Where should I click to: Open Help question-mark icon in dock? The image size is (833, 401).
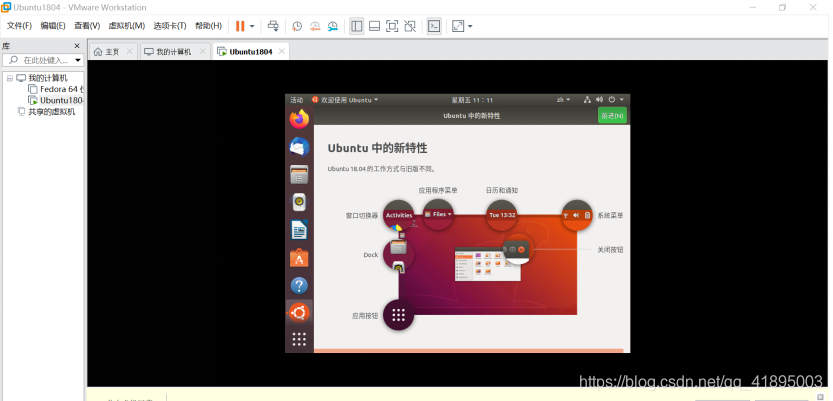tap(299, 286)
